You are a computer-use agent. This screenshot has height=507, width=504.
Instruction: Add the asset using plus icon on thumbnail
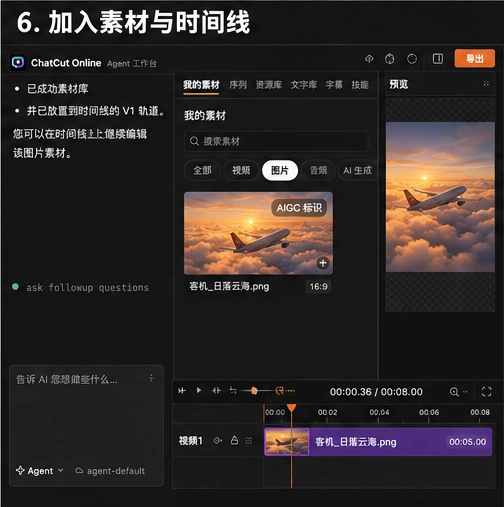pyautogui.click(x=323, y=263)
